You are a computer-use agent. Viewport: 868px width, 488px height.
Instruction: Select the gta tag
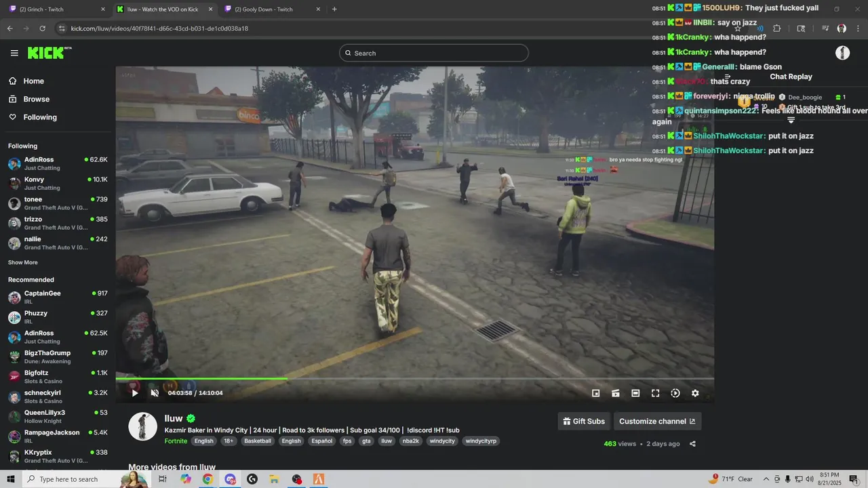click(366, 441)
